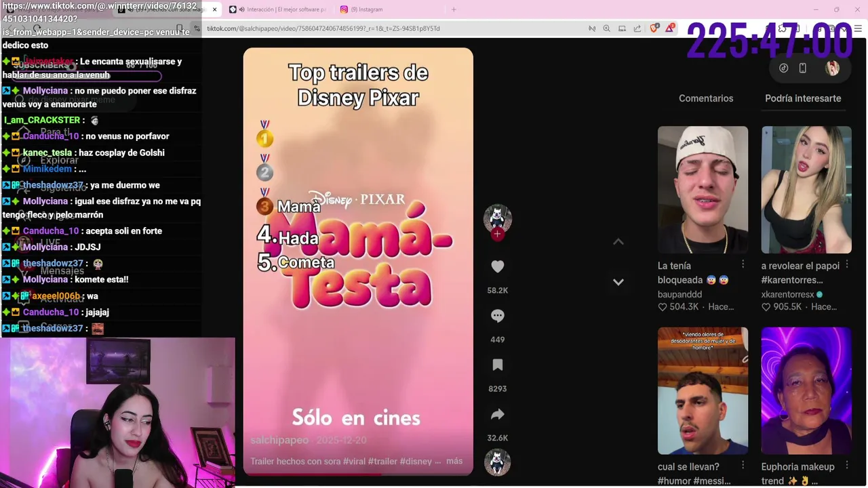Open the salchipapeo username on the video

coord(279,440)
